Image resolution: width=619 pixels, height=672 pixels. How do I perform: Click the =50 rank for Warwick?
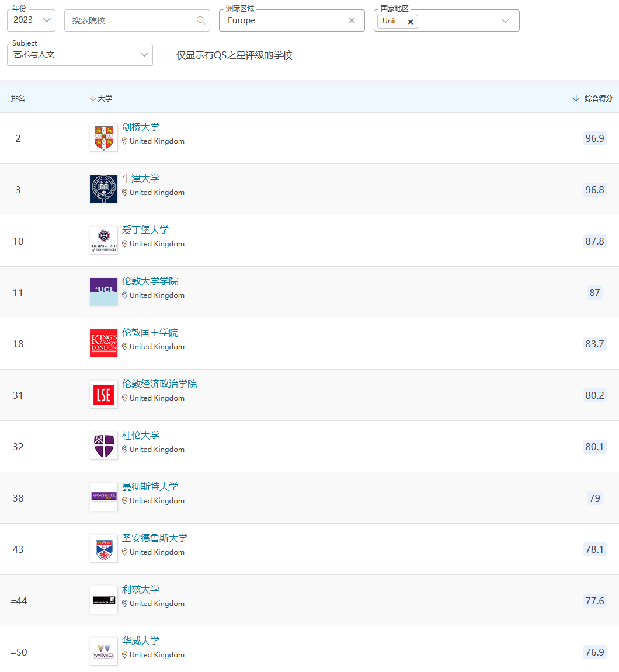click(x=19, y=652)
